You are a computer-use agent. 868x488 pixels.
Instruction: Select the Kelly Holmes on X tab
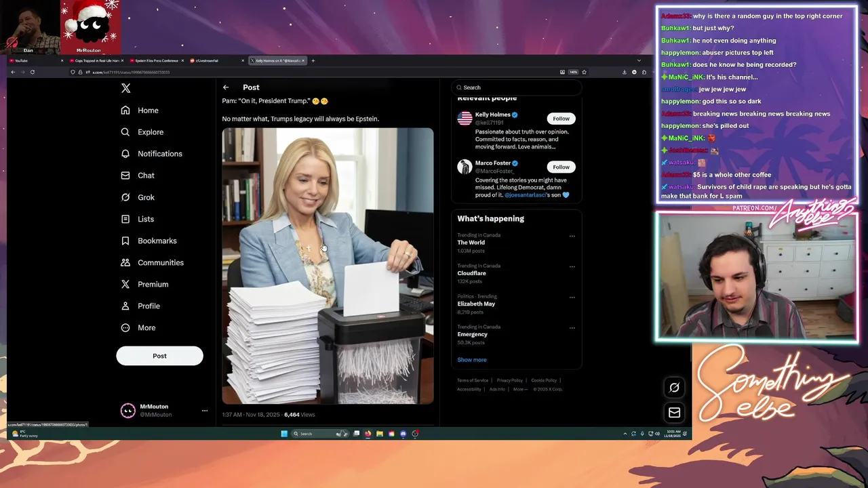click(277, 60)
